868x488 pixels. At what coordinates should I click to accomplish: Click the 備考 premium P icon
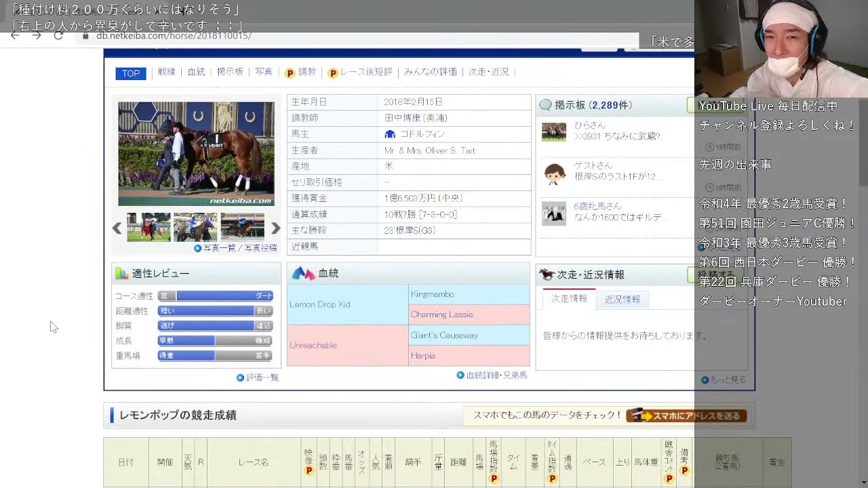684,470
